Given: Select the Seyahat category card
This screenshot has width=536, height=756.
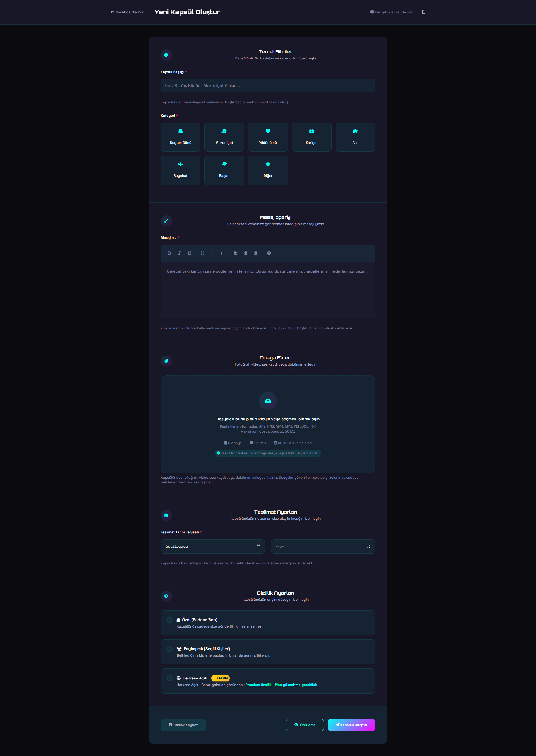Looking at the screenshot, I should coord(181,170).
